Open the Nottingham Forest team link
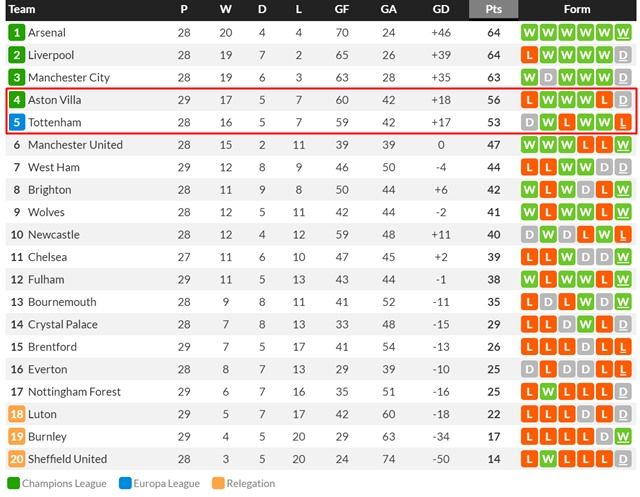Viewport: 640px width, 497px height. tap(74, 392)
